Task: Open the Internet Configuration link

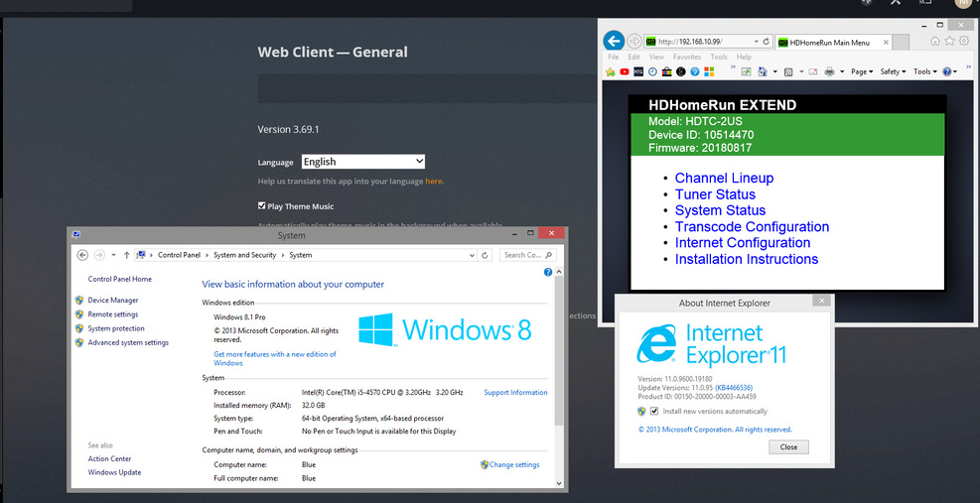Action: [743, 243]
